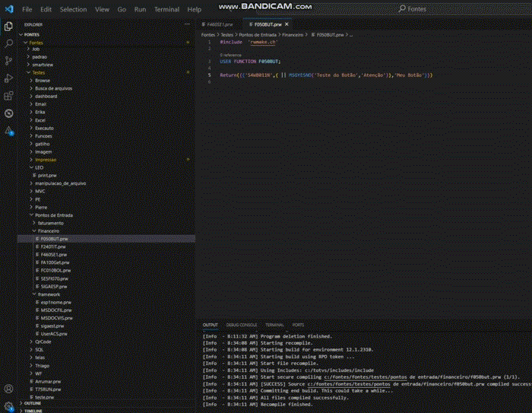Click the 0 reference code lens

[231, 55]
